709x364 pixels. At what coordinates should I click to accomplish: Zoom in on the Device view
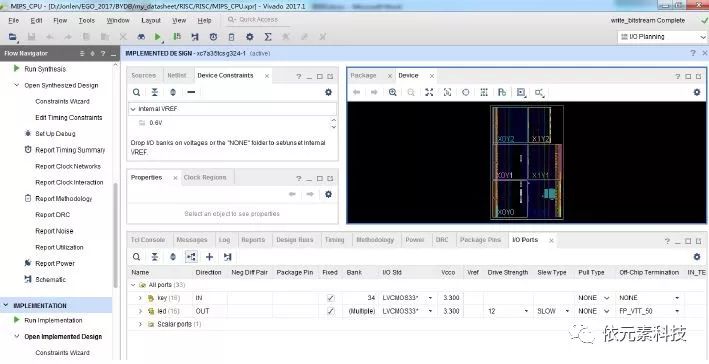[392, 92]
